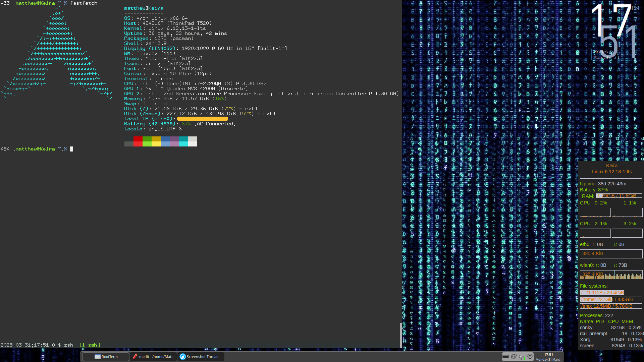Click the bright red terminal color block
Image resolution: width=644 pixels, height=362 pixels.
pos(138,144)
